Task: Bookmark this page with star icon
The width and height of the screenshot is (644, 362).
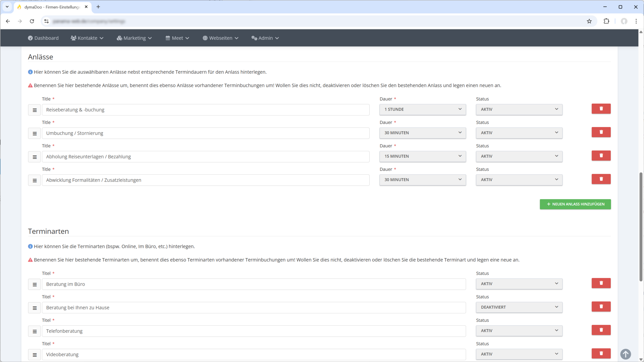Action: [x=589, y=21]
